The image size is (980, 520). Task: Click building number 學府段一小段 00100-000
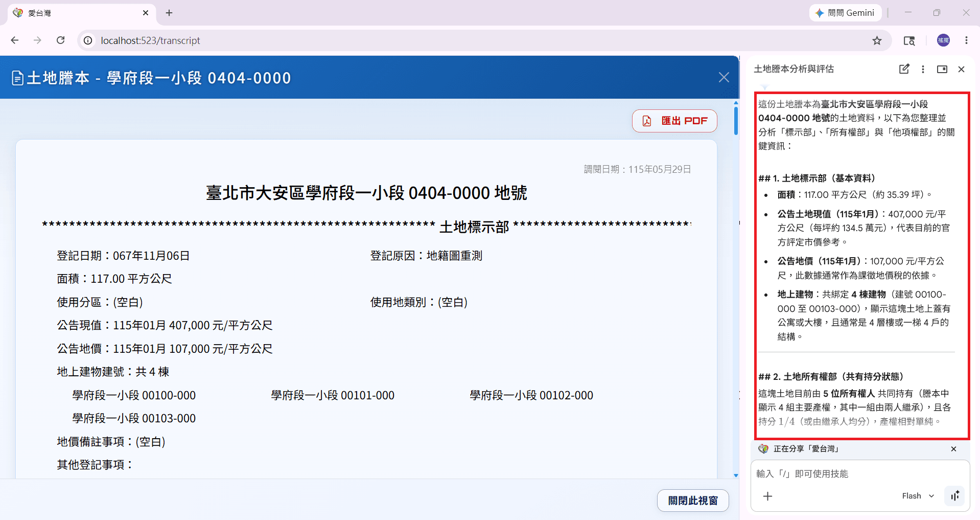click(x=134, y=395)
